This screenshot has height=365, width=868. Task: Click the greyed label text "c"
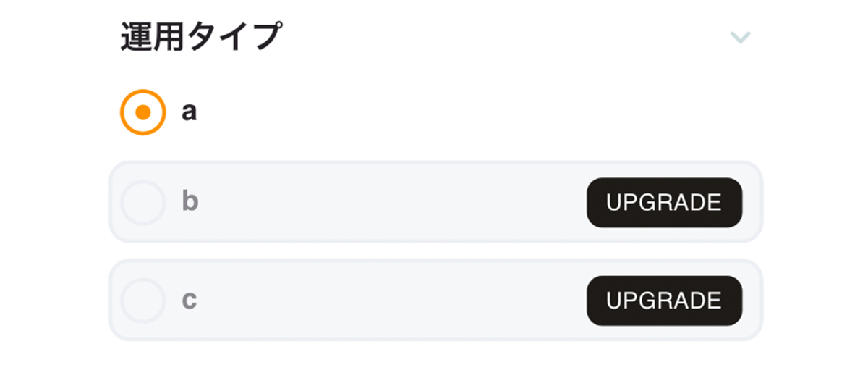tap(190, 300)
